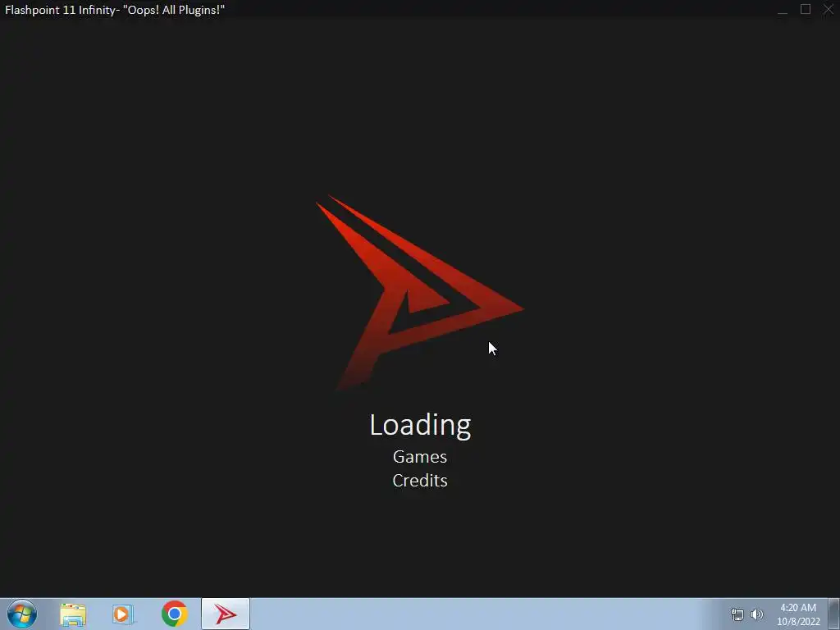Click the large red Flashpoint logo

[419, 294]
